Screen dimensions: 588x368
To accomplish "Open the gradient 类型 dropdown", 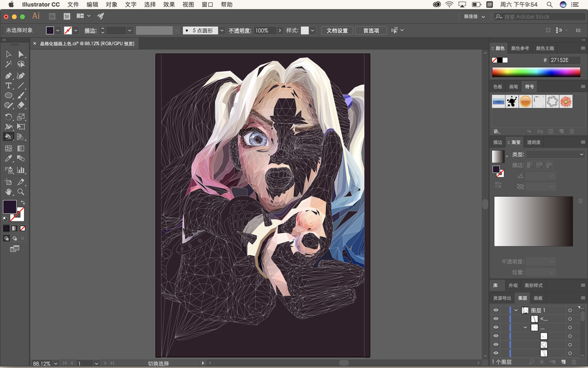I will (x=555, y=155).
